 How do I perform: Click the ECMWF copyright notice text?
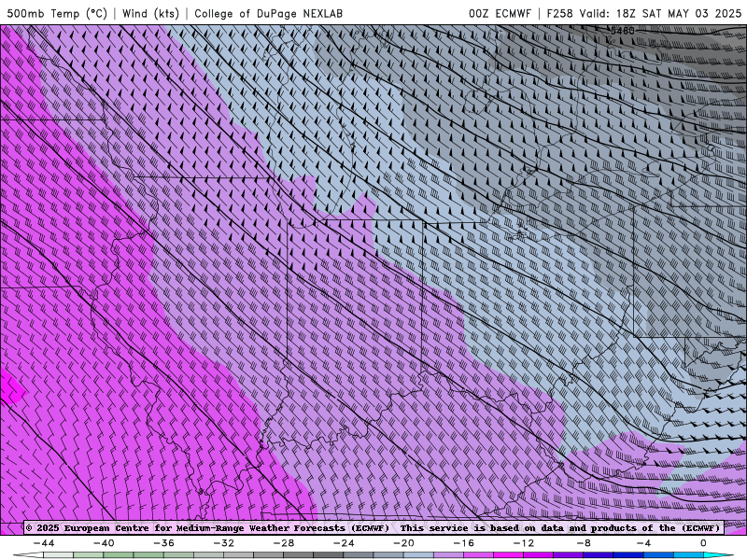pyautogui.click(x=373, y=528)
